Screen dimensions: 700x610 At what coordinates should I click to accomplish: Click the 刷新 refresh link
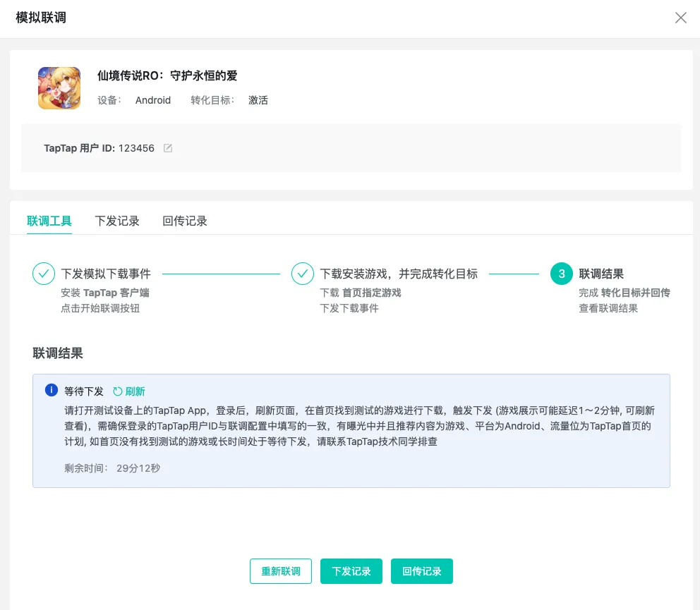click(x=134, y=391)
